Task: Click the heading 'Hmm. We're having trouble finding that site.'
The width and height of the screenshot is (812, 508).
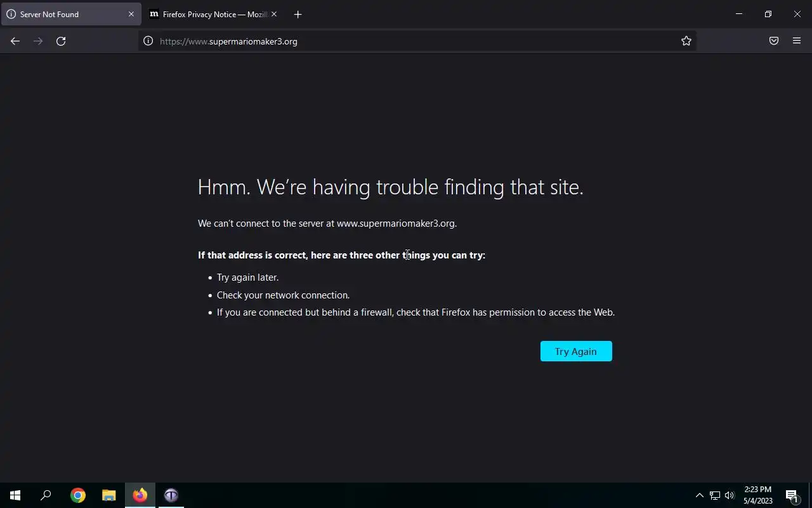Action: (x=390, y=187)
